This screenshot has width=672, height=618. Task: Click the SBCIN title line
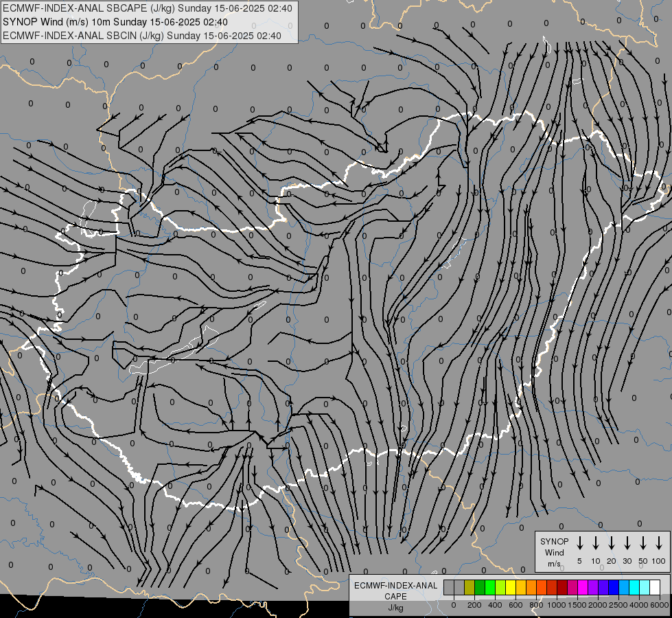(x=142, y=36)
